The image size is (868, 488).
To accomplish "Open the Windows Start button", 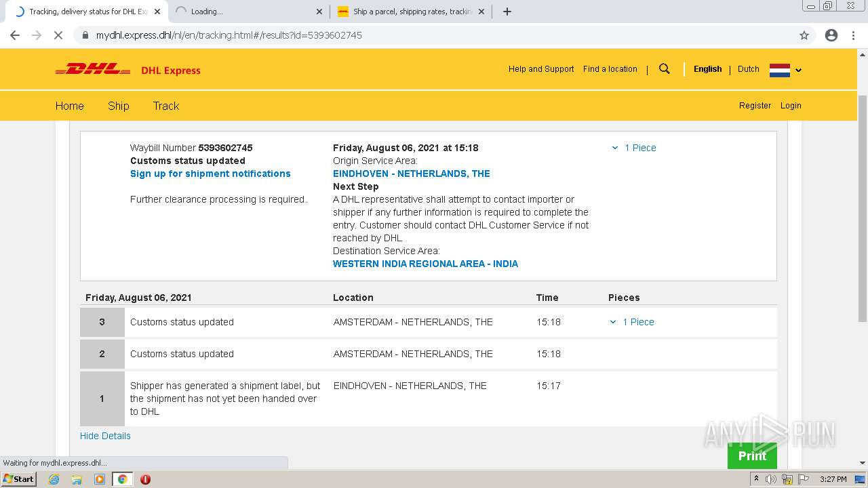I will coord(19,479).
